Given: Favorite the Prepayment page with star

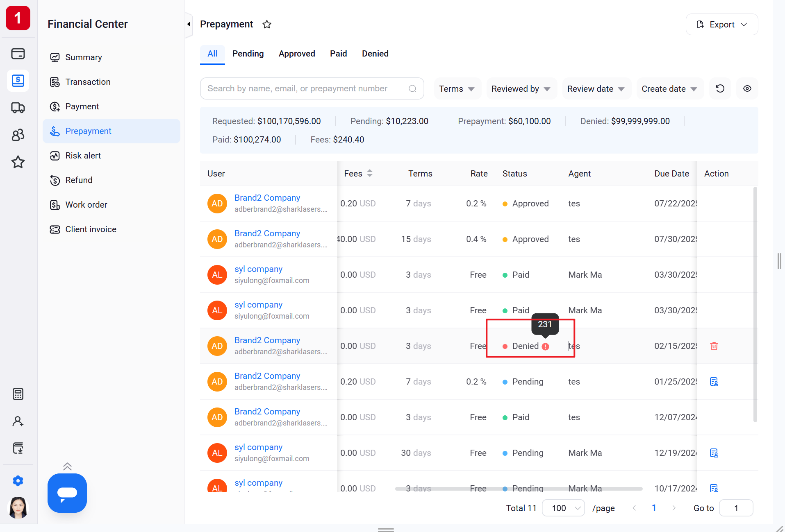Looking at the screenshot, I should [267, 24].
